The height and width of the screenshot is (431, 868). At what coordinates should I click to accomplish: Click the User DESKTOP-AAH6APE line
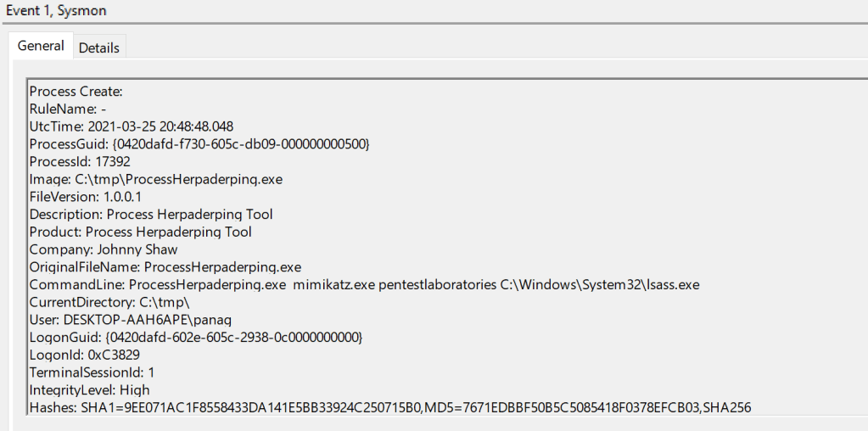[x=130, y=320]
